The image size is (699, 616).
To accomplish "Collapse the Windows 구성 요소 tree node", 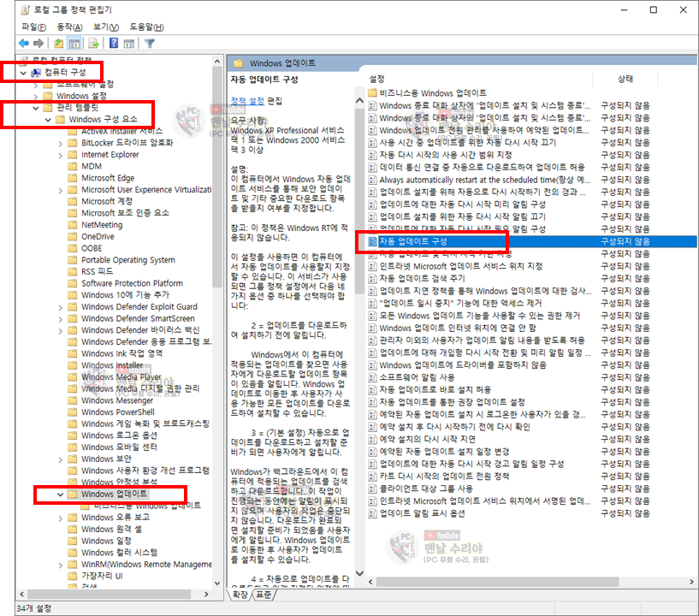I will coord(48,120).
